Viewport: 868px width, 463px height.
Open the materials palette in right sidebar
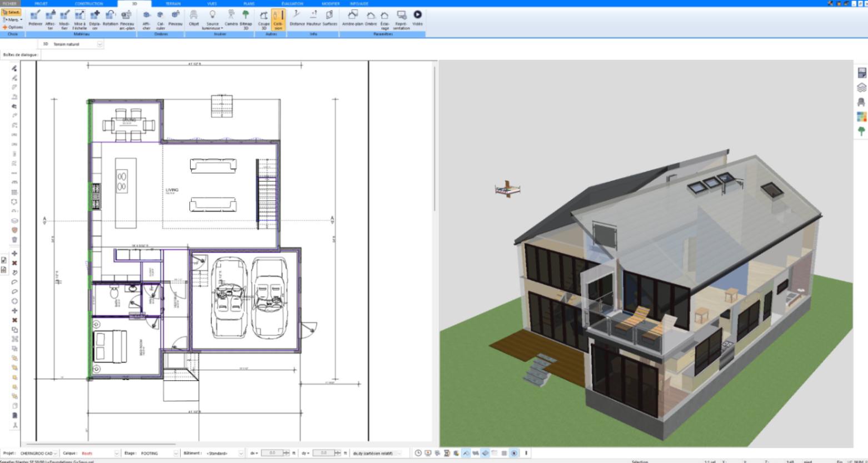pyautogui.click(x=861, y=117)
